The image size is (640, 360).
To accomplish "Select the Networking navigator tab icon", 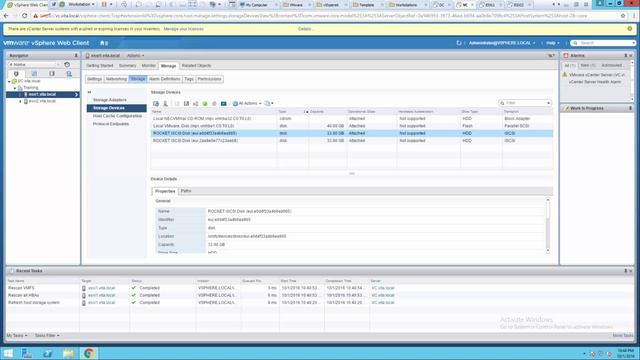I will (69, 73).
